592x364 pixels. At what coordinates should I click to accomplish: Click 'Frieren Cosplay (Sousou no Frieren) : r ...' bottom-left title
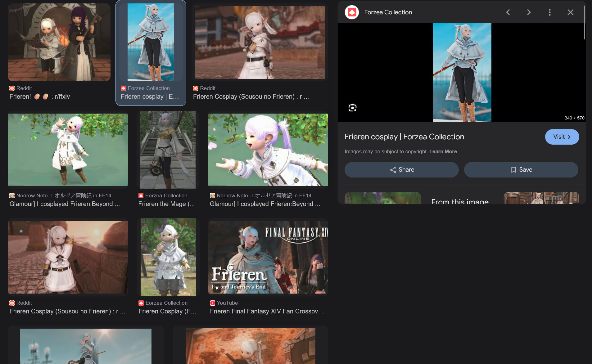click(x=67, y=311)
